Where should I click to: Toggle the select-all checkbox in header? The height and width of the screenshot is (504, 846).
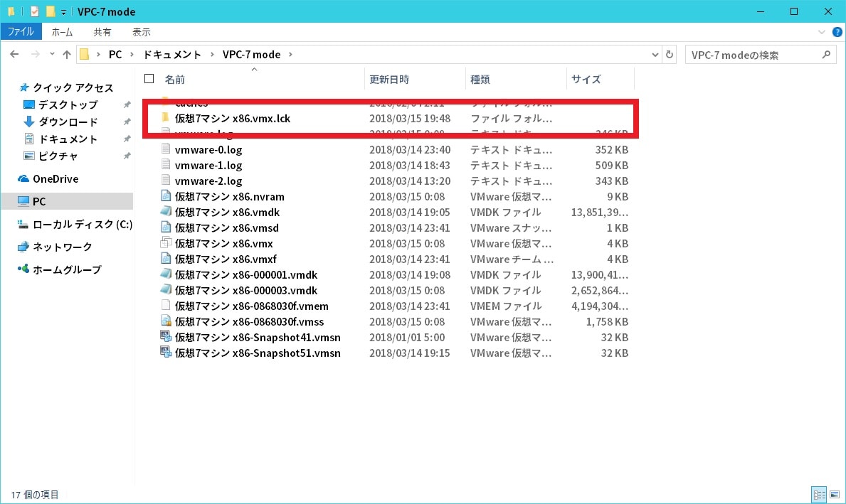point(149,79)
